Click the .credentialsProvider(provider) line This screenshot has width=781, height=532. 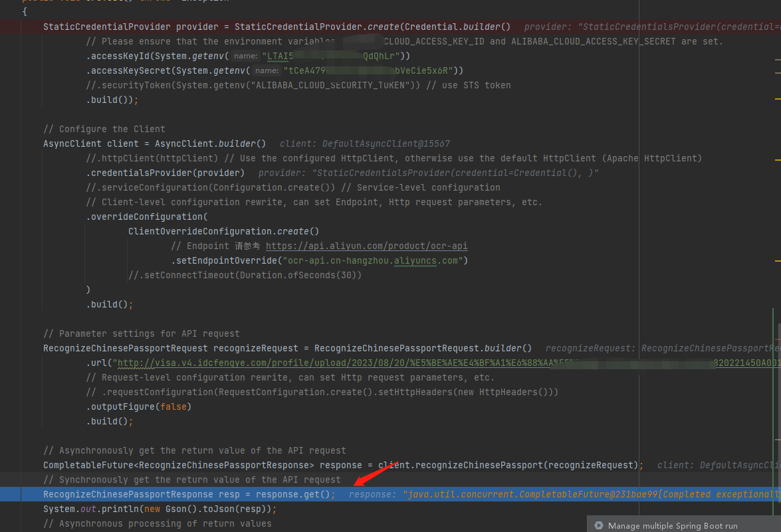click(x=166, y=173)
